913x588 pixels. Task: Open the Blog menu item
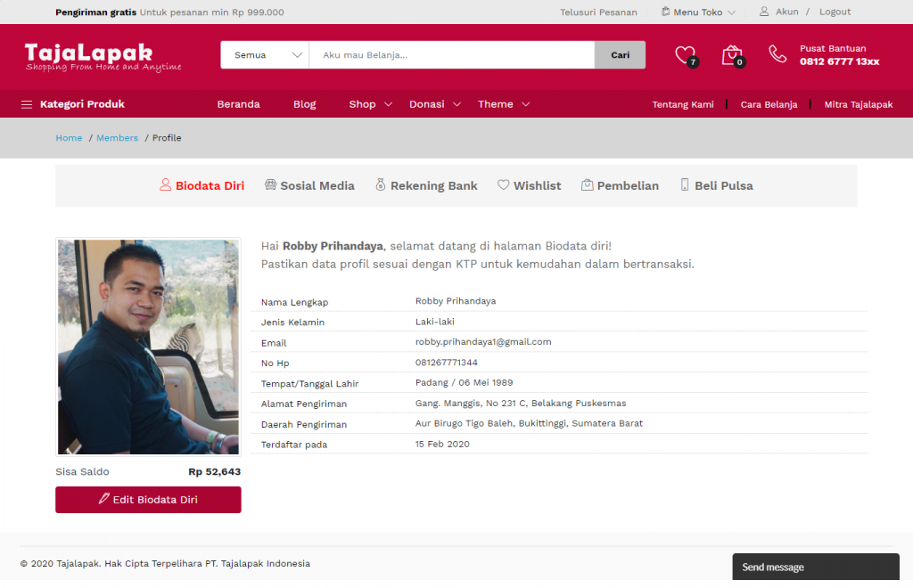tap(305, 104)
